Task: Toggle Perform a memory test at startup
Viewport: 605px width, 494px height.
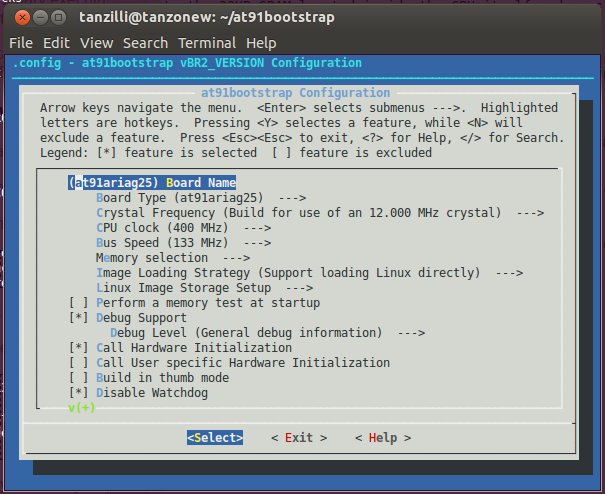Action: (x=194, y=303)
